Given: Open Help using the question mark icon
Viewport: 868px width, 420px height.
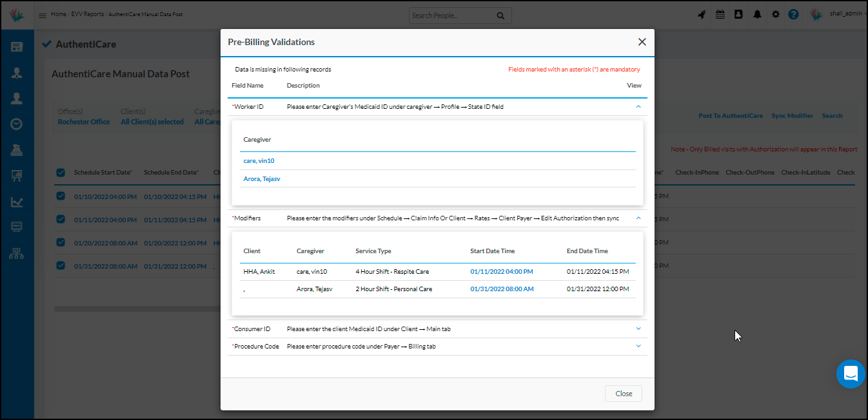Looking at the screenshot, I should tap(793, 14).
